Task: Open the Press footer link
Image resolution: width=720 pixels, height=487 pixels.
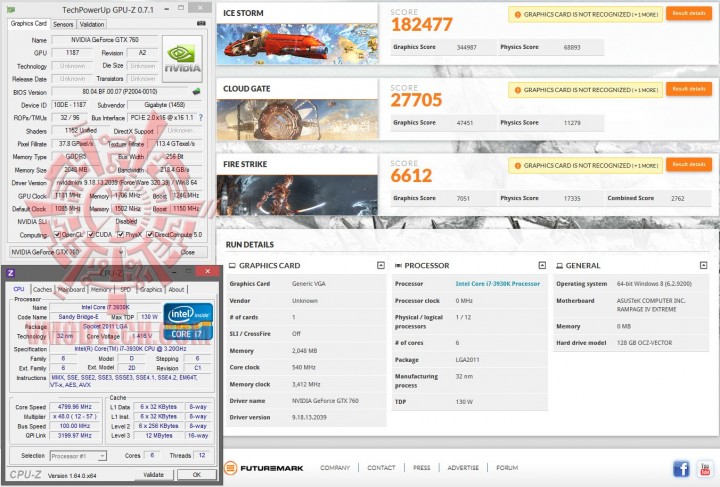Action: point(422,468)
